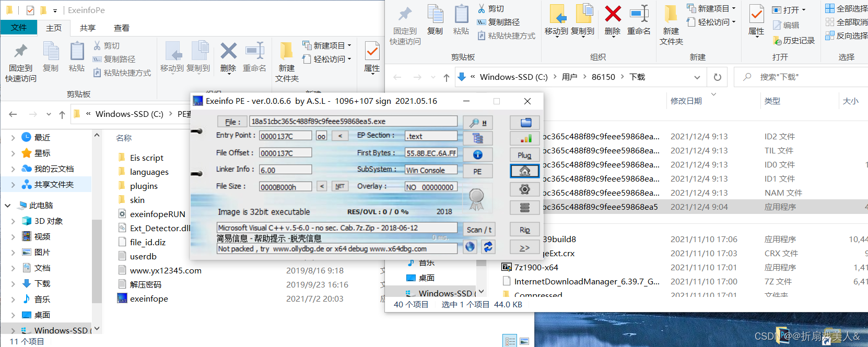Click 固定到快速访问 pin icon in left explorer

[21, 51]
